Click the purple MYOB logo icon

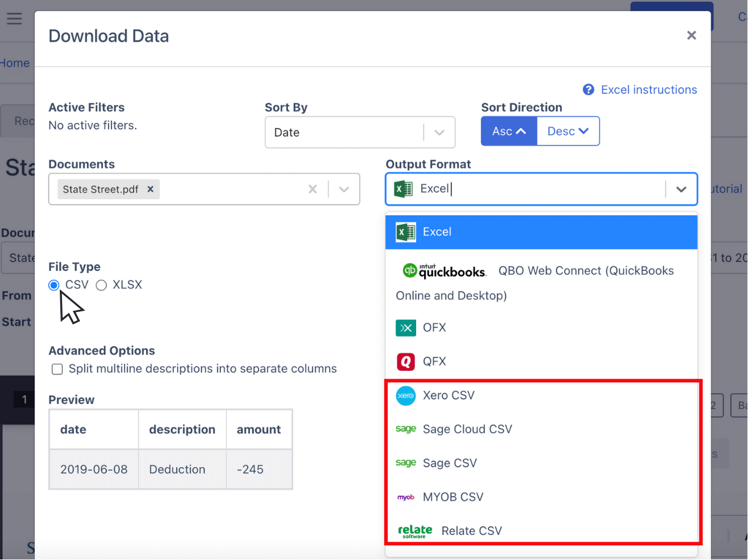[x=406, y=497]
